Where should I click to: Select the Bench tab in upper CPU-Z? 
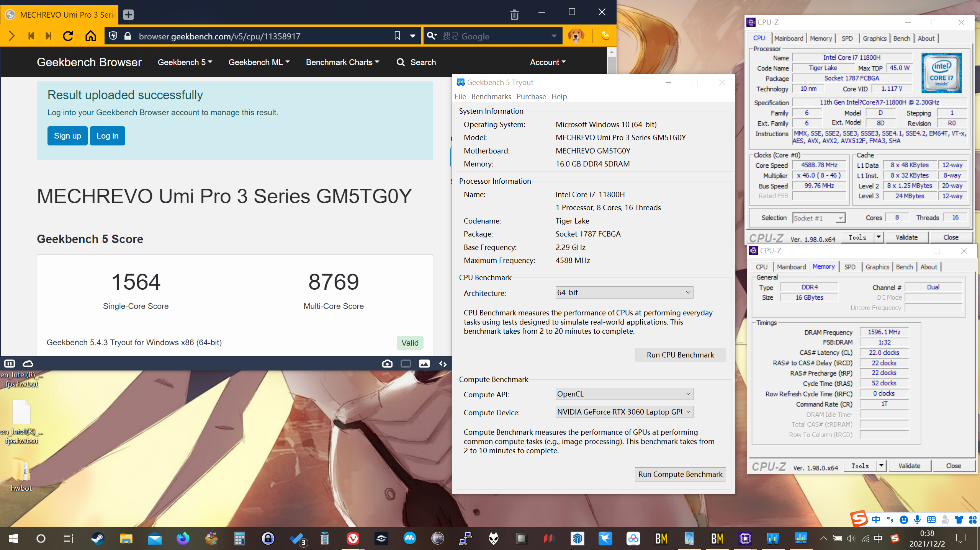coord(901,38)
